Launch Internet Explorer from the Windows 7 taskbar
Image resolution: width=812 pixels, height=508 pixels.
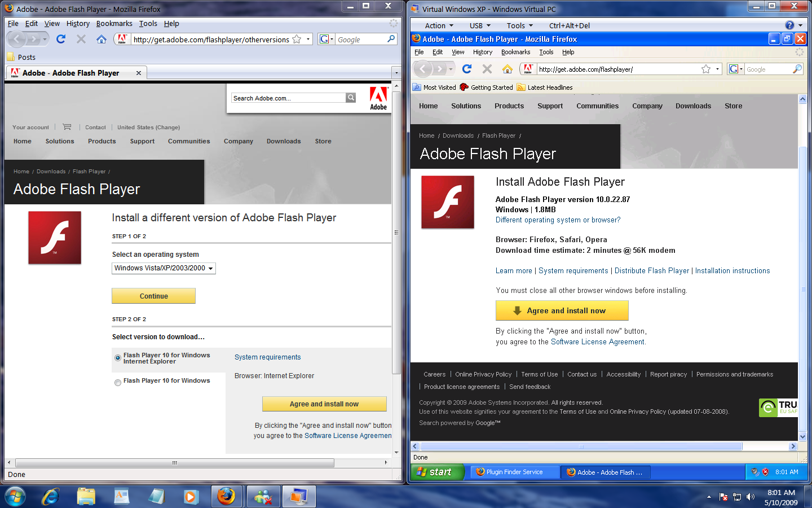click(x=51, y=496)
